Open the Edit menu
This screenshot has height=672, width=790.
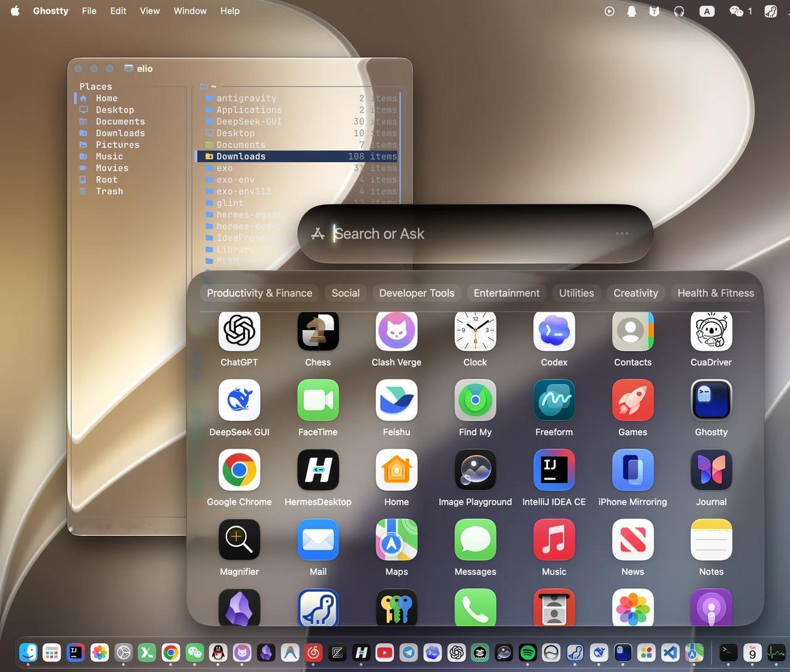pos(118,11)
